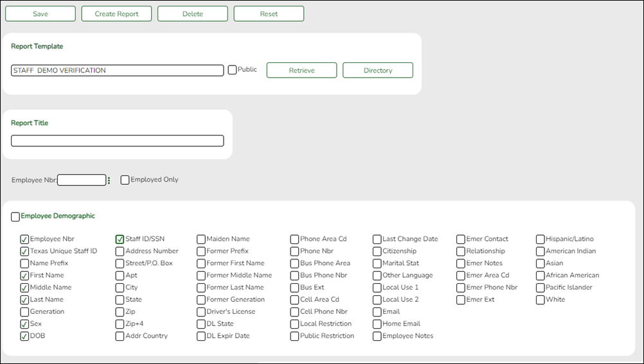The image size is (644, 364).
Task: Open the report template Directory
Action: (x=378, y=70)
